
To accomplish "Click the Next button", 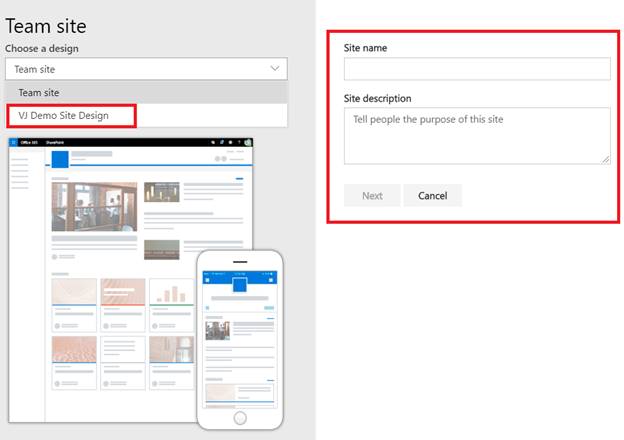I will coord(372,195).
